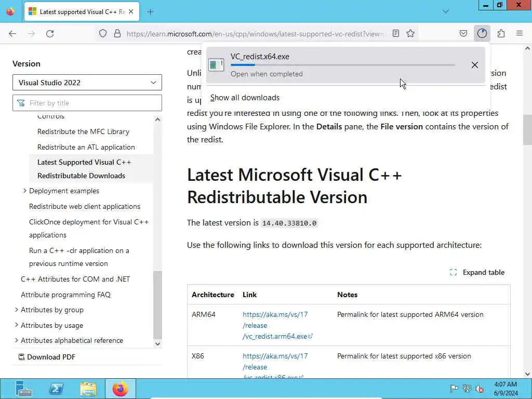Click the taskbar clock showing 4:07 AM

506,389
